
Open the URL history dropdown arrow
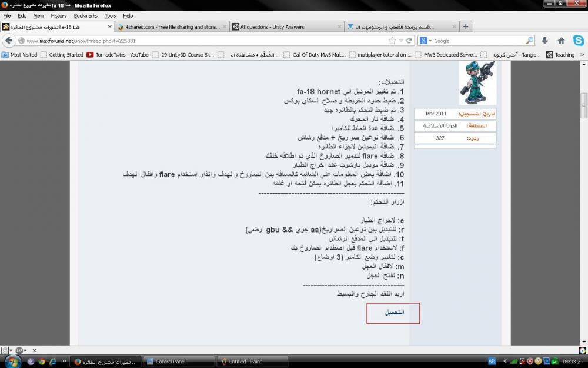click(x=401, y=41)
